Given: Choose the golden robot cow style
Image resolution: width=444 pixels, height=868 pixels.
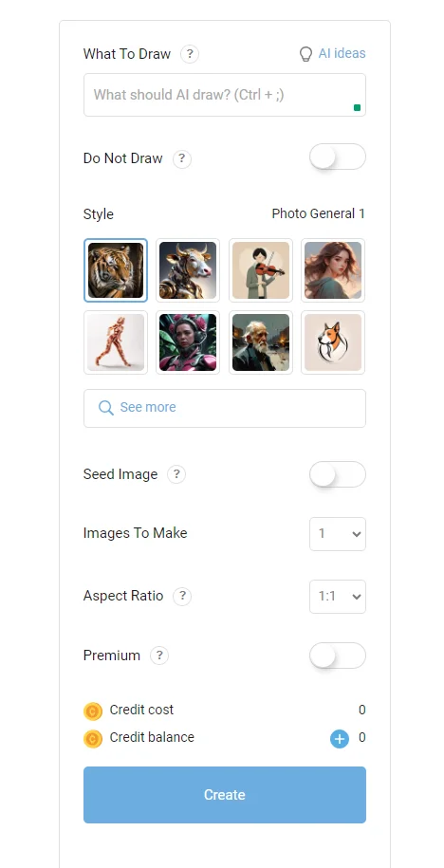Looking at the screenshot, I should coord(188,270).
